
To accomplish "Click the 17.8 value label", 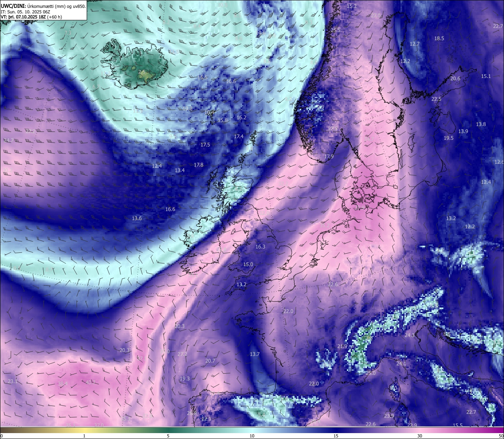I will 198,165.
